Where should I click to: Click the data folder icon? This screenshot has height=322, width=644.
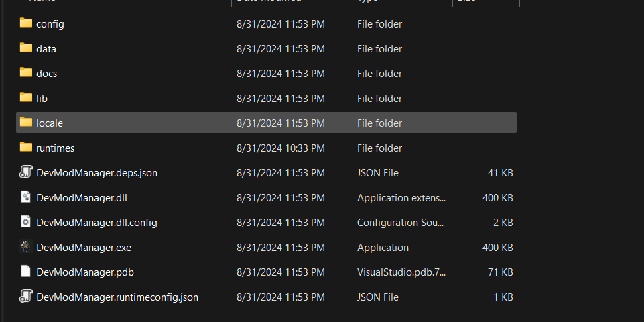(x=26, y=48)
